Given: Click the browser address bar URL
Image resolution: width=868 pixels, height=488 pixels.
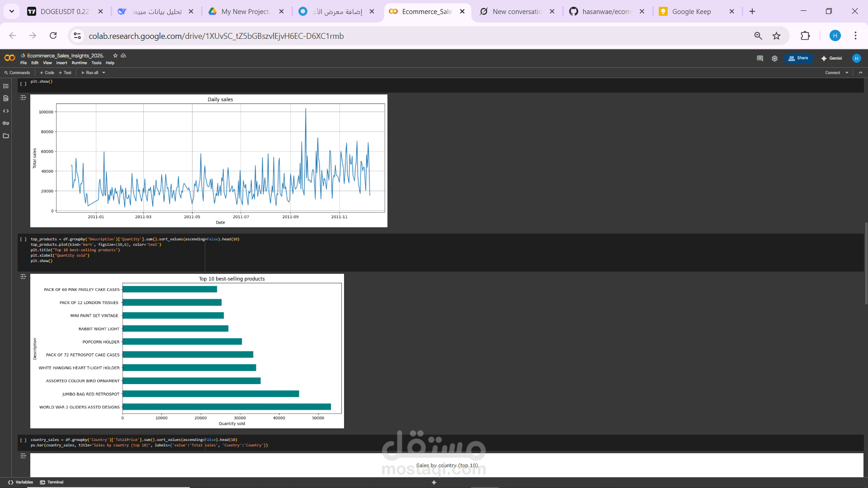Looking at the screenshot, I should pyautogui.click(x=216, y=36).
